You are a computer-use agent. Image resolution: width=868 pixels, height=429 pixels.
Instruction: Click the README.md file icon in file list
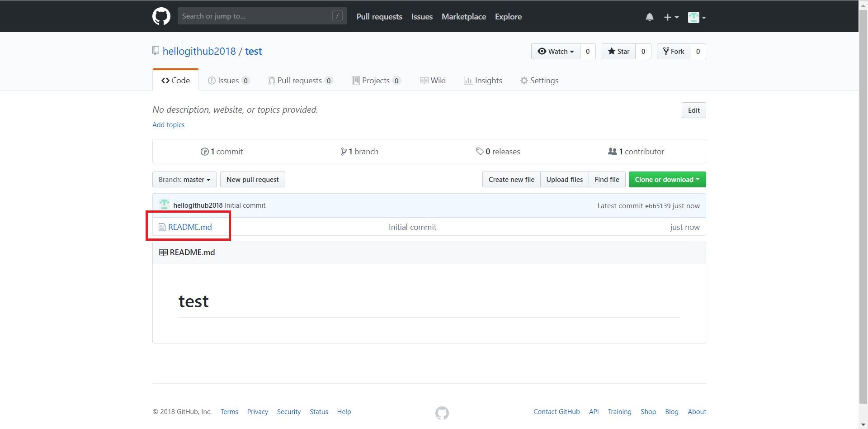coord(162,227)
